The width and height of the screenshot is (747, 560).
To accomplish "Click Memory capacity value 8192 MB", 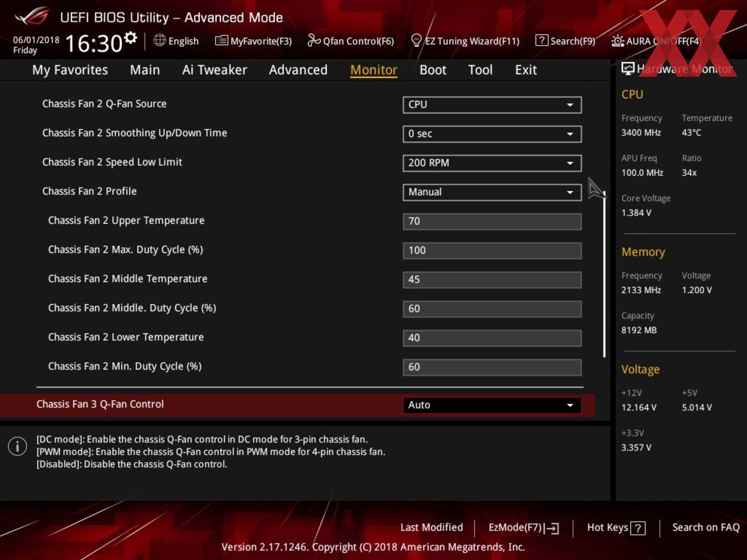I will (x=639, y=330).
